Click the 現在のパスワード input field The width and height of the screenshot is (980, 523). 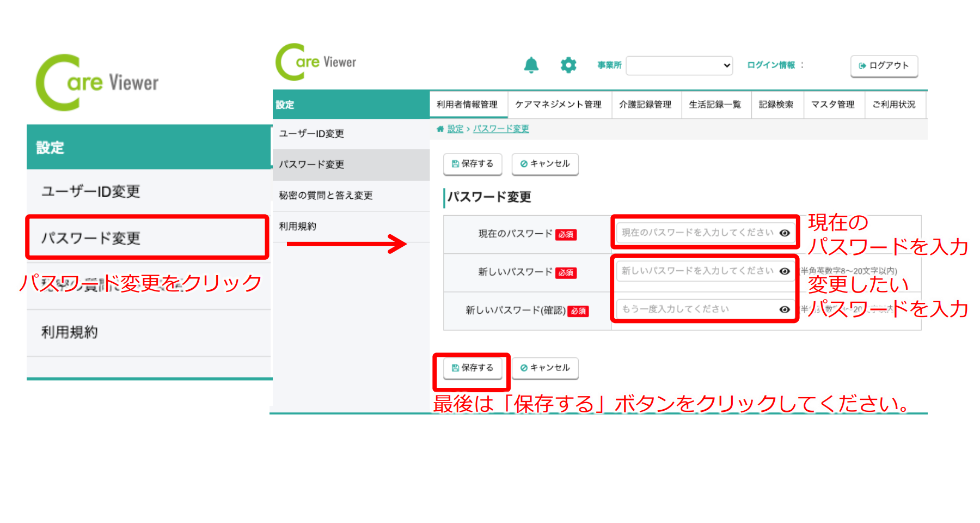tap(697, 233)
